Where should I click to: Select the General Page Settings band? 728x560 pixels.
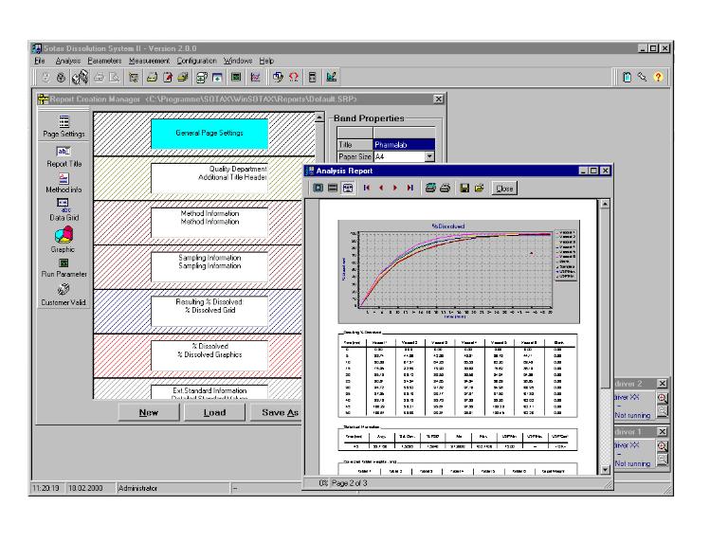[209, 134]
